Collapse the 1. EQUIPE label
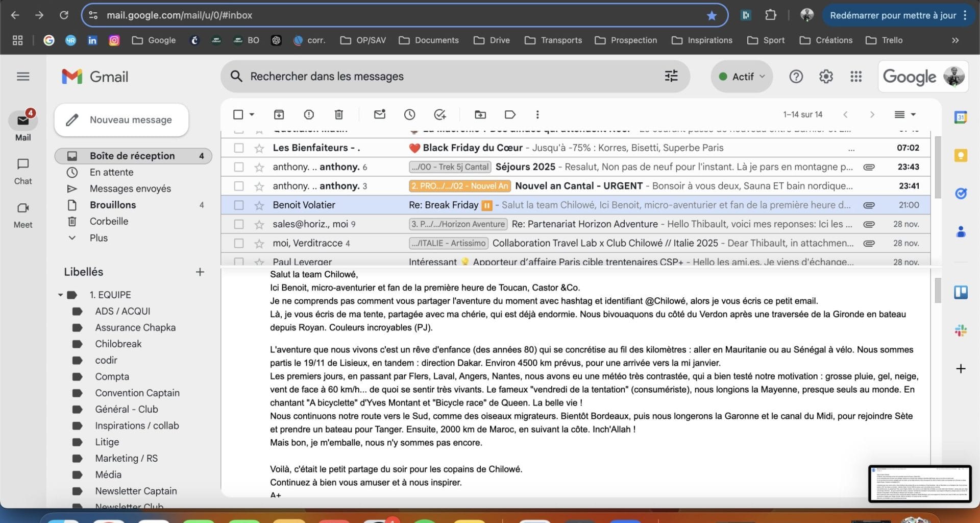This screenshot has width=980, height=523. click(x=60, y=295)
